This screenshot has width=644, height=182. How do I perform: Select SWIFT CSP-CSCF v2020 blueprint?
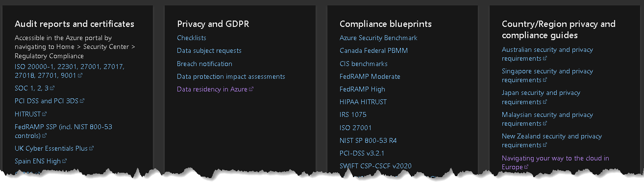375,166
